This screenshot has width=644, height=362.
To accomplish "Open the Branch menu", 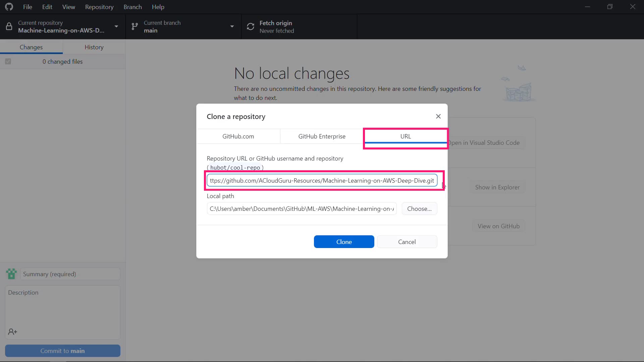I will click(x=132, y=7).
